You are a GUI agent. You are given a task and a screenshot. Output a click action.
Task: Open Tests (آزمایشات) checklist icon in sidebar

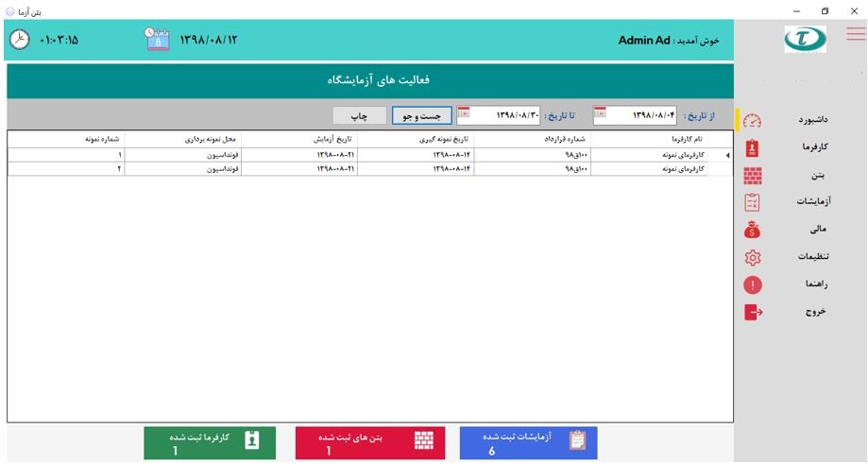tap(753, 202)
